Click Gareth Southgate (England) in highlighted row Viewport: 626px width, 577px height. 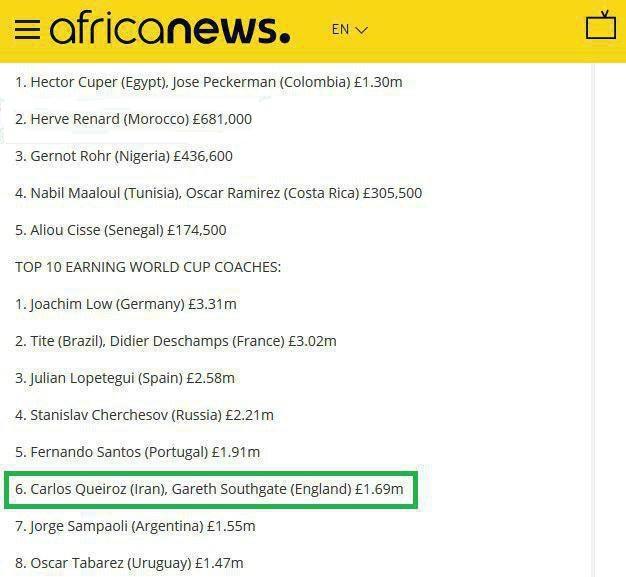[x=263, y=490]
